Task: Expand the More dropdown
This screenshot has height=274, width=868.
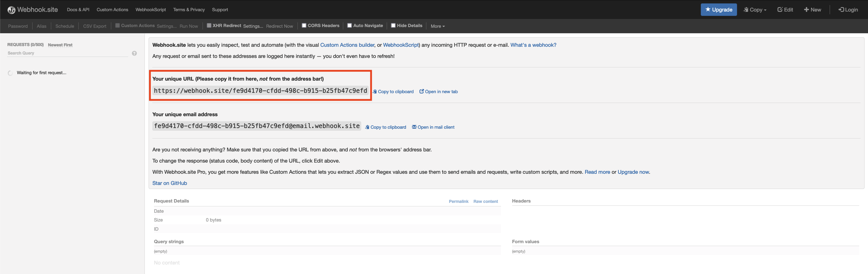Action: click(438, 26)
